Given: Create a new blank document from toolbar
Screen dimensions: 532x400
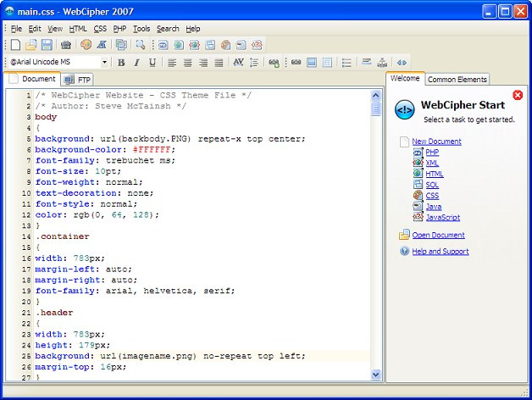Looking at the screenshot, I should point(15,45).
